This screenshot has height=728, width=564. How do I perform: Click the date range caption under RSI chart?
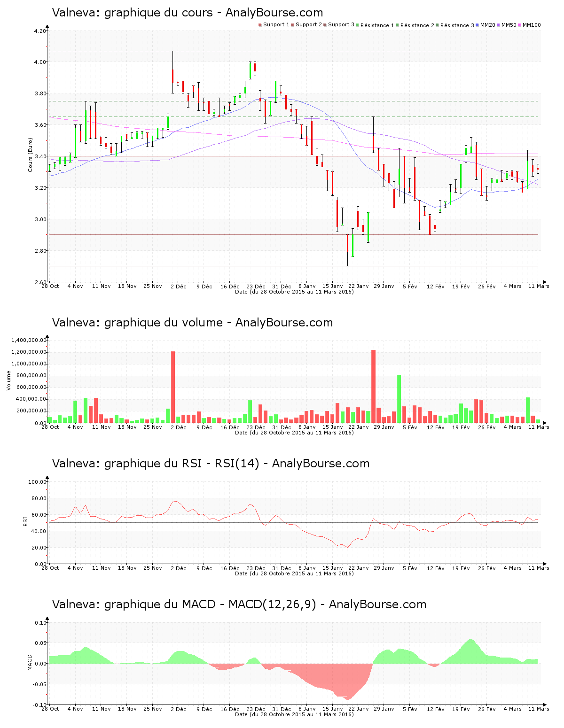294,573
